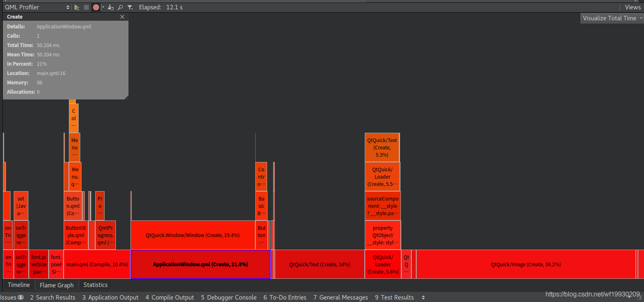Close the Create details panel

[122, 17]
